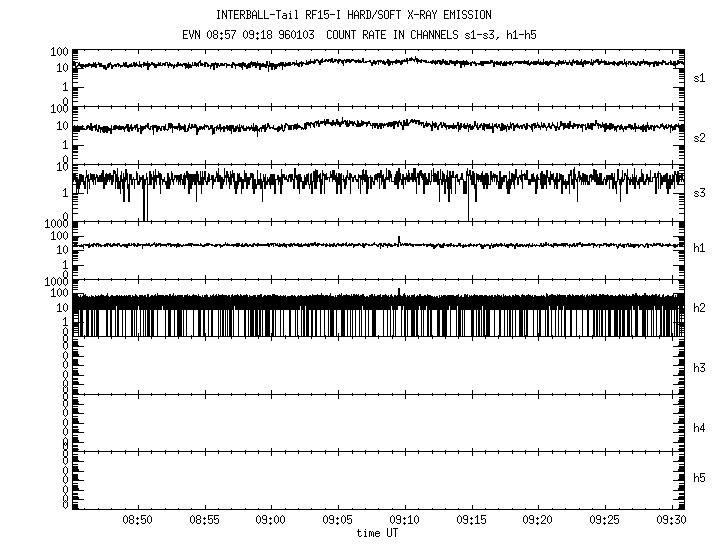Click the 08:50 time tick label
This screenshot has height=550, width=720.
pos(137,521)
